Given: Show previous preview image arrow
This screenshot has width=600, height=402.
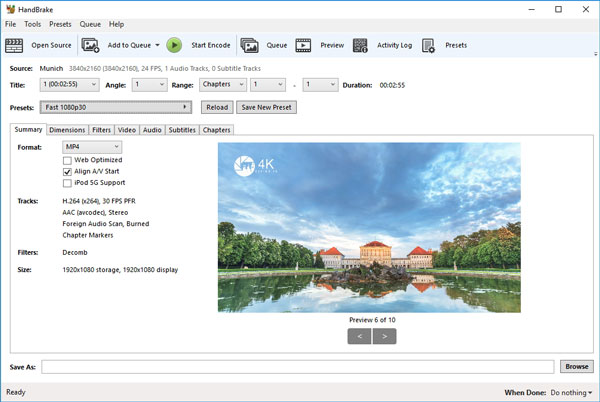Looking at the screenshot, I should pyautogui.click(x=358, y=337).
